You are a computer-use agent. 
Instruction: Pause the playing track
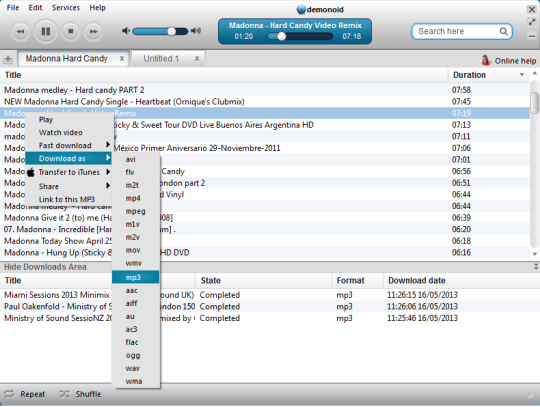pos(45,31)
